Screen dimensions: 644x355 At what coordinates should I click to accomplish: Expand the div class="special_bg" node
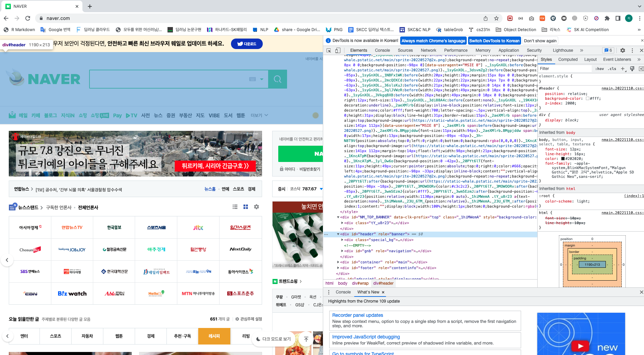pos(342,240)
